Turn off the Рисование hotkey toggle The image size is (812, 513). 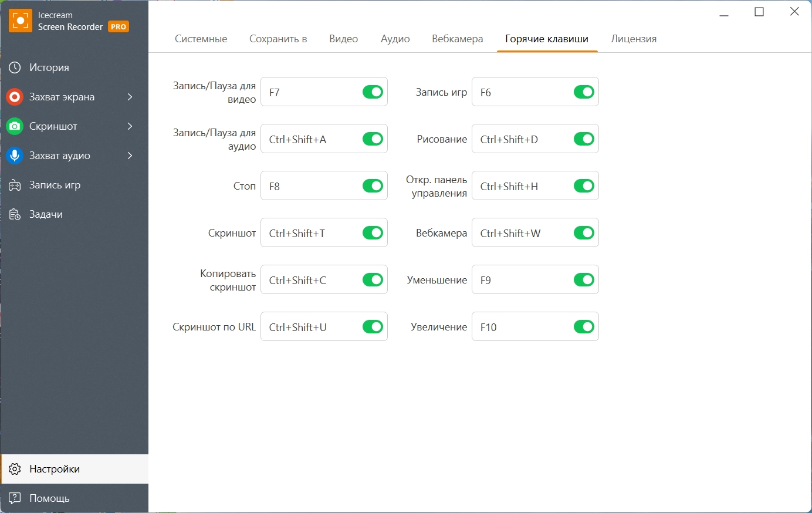tap(584, 139)
